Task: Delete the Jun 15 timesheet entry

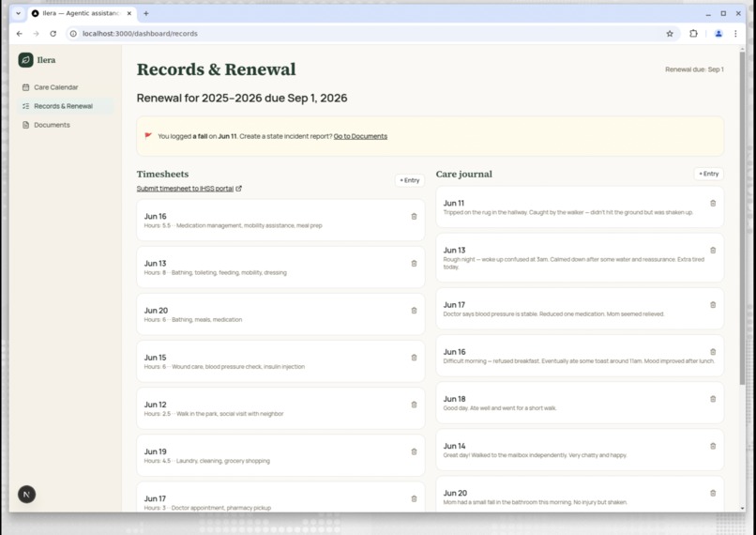Action: coord(414,358)
